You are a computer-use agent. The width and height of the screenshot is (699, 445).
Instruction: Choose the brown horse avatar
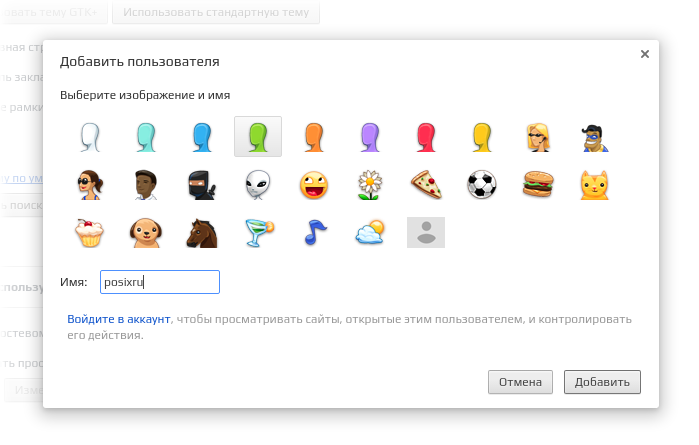202,233
